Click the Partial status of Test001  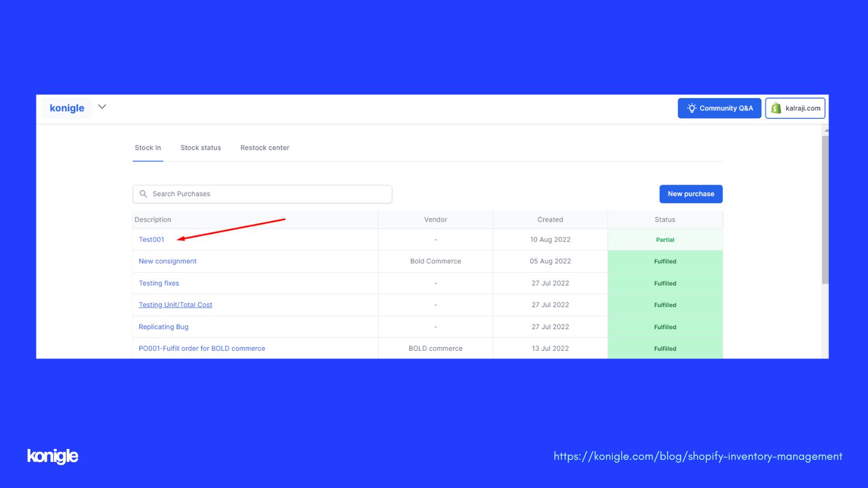click(x=665, y=240)
